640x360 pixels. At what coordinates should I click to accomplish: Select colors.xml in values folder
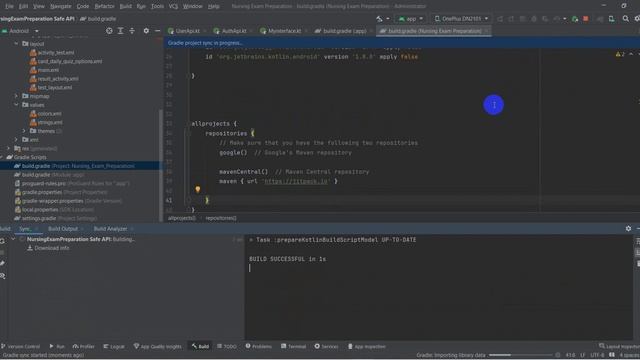(49, 113)
